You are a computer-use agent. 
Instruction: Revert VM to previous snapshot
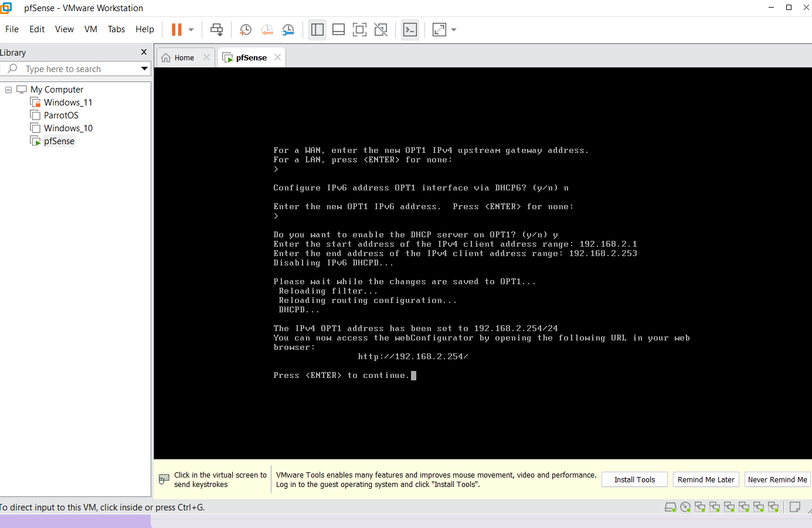pyautogui.click(x=267, y=29)
